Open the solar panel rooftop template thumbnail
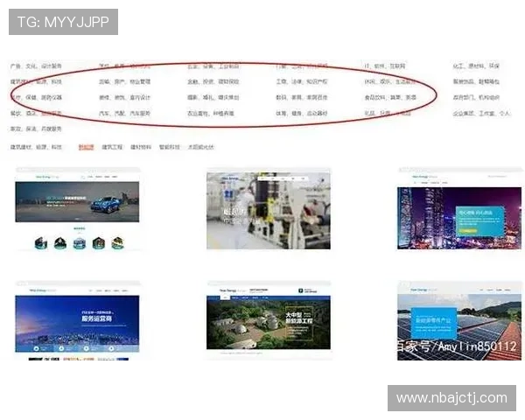This screenshot has height=420, width=525. (459, 321)
